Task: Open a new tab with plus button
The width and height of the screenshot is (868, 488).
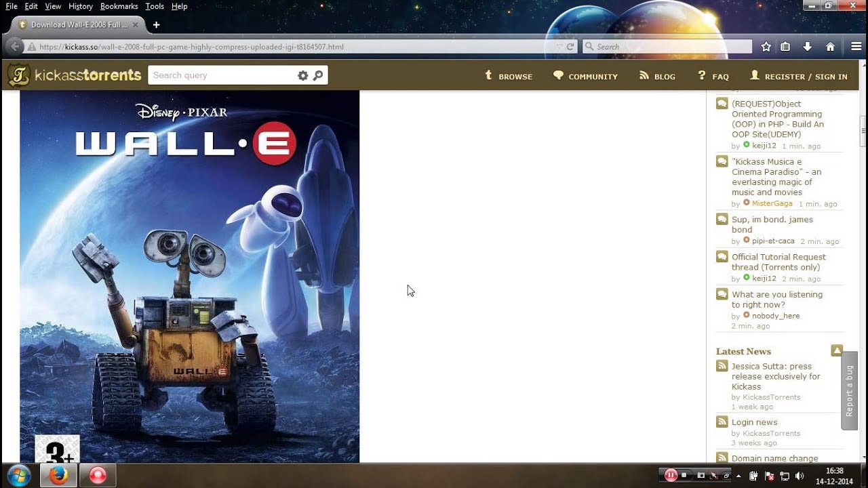Action: click(156, 25)
